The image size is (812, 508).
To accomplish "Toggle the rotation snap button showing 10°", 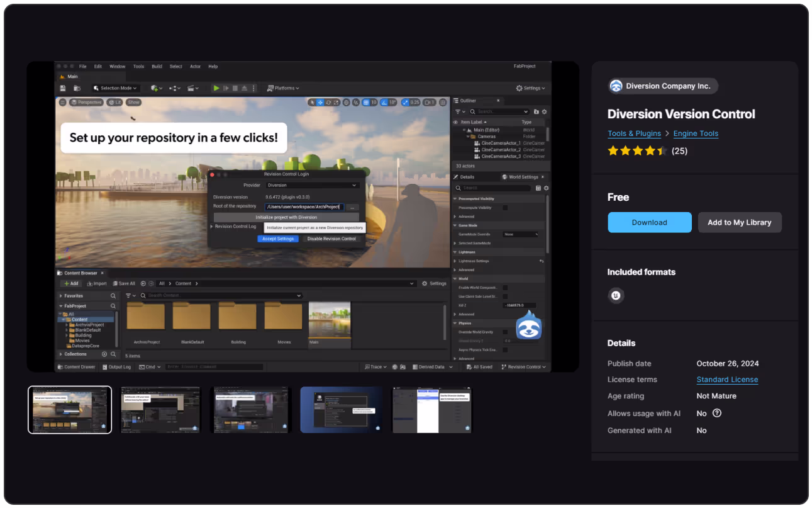I will 388,102.
